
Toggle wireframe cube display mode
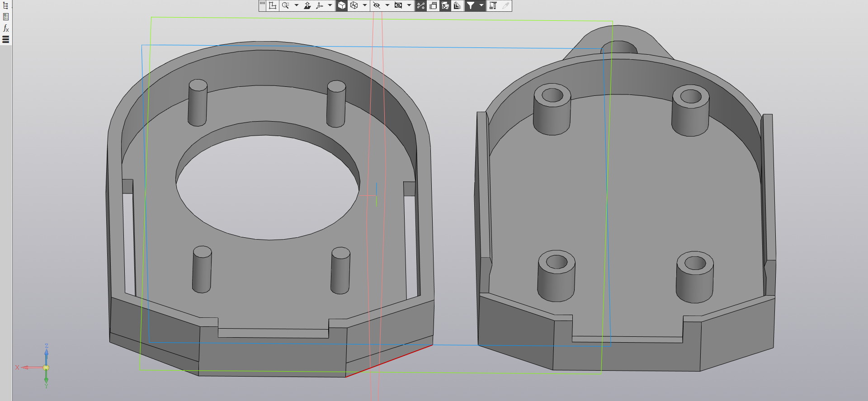click(354, 5)
